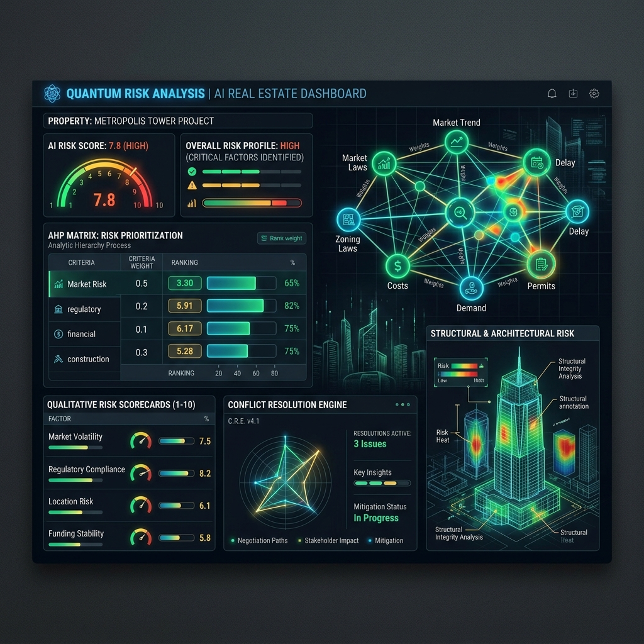Click the AI risk score gauge dial

pyautogui.click(x=105, y=184)
